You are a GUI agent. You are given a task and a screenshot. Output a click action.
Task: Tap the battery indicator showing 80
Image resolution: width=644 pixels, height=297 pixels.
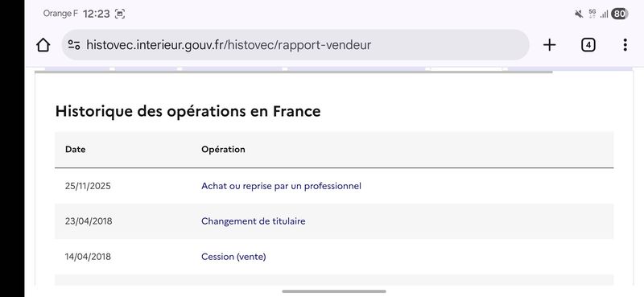619,14
